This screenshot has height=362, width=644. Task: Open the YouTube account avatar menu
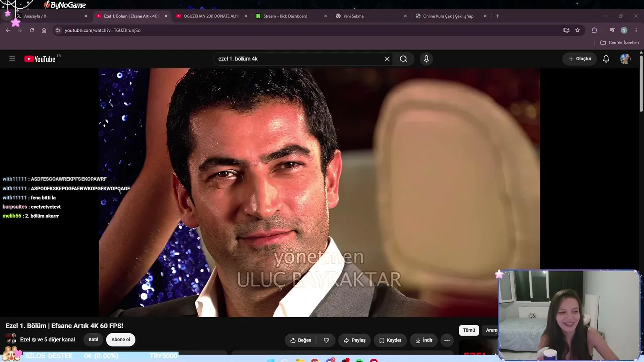click(x=625, y=59)
